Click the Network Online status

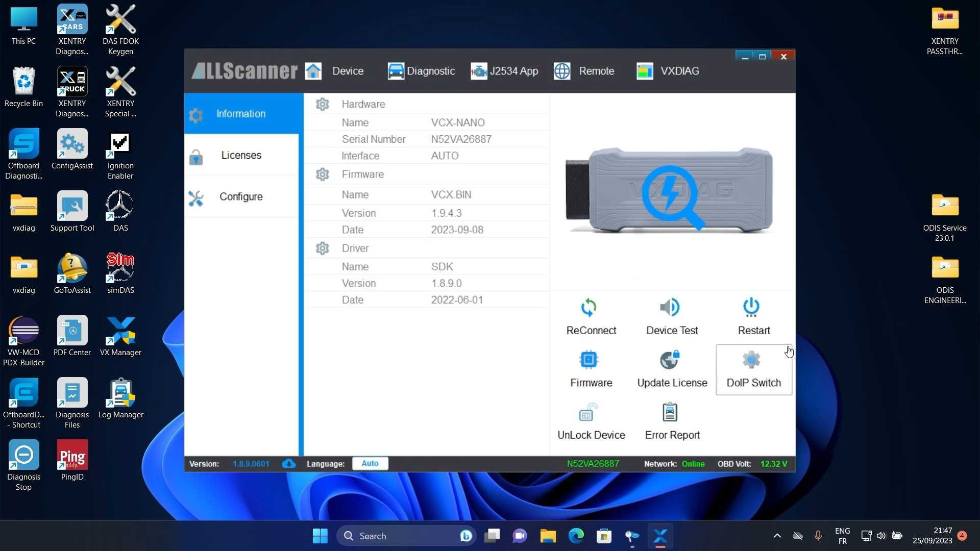click(x=693, y=464)
